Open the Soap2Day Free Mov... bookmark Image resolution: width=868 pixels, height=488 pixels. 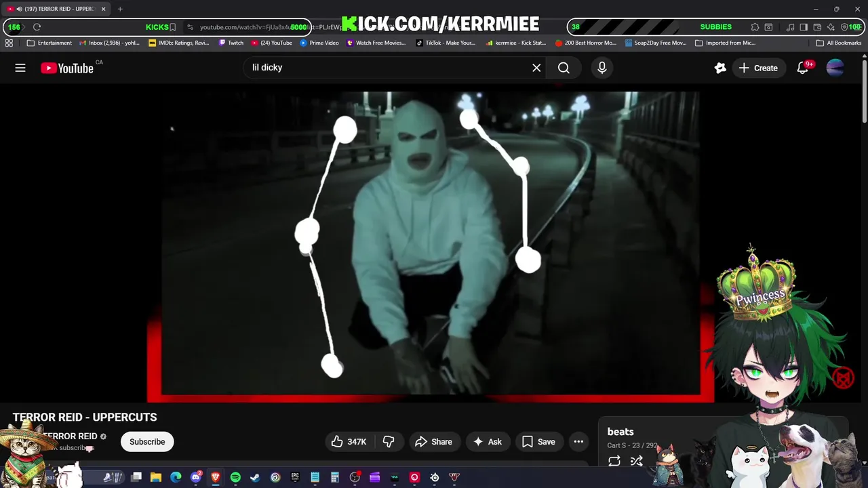(x=656, y=43)
